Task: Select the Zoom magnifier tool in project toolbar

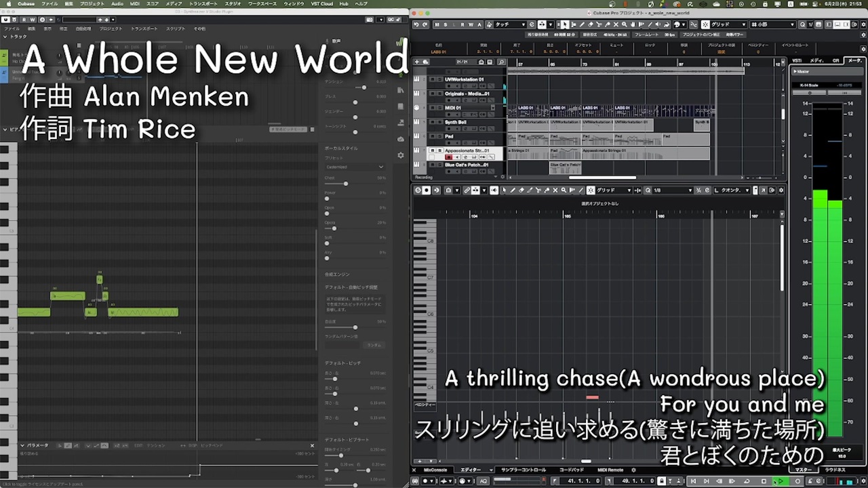Action: coord(624,24)
